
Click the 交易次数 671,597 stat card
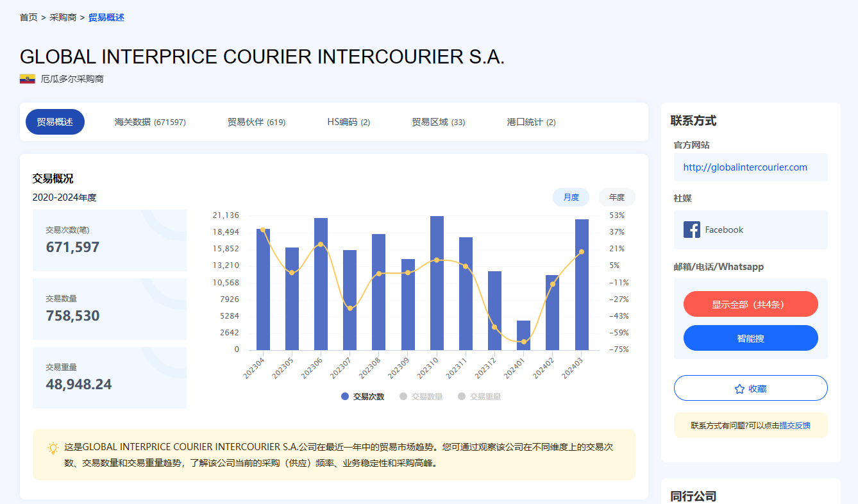click(x=110, y=240)
